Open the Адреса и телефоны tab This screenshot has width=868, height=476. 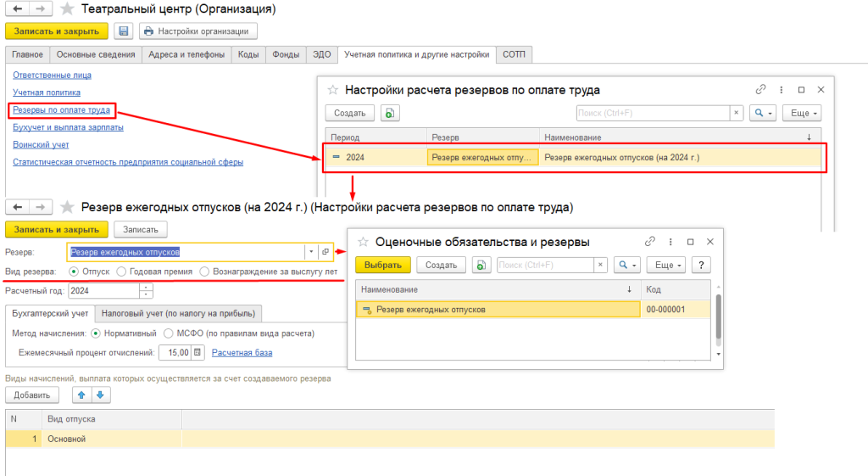coord(186,55)
